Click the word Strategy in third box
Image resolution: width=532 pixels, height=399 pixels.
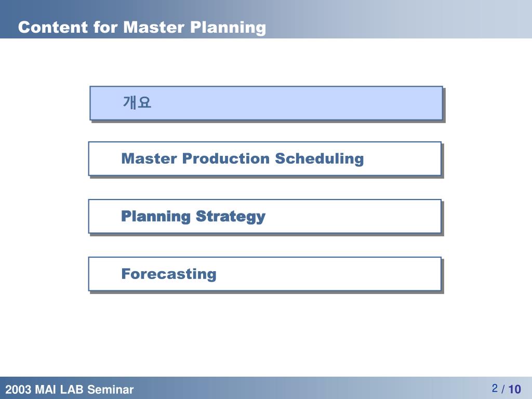point(231,217)
